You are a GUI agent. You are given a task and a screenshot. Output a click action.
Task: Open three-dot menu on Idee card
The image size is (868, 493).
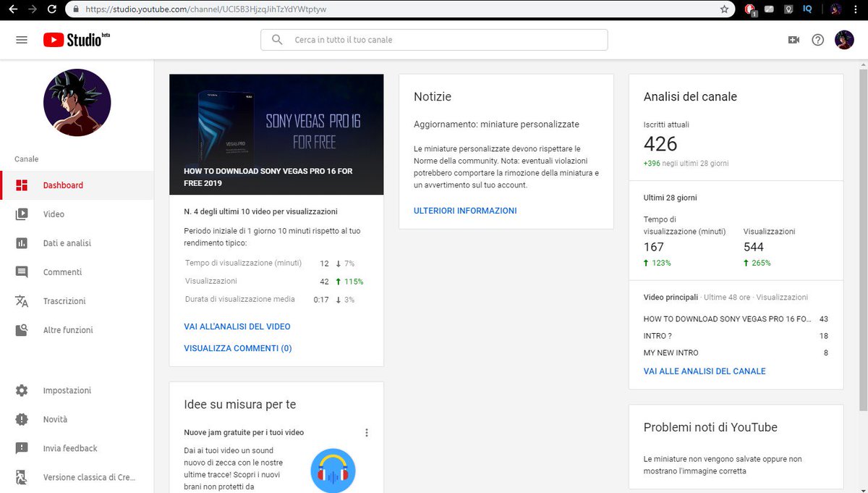pyautogui.click(x=367, y=433)
